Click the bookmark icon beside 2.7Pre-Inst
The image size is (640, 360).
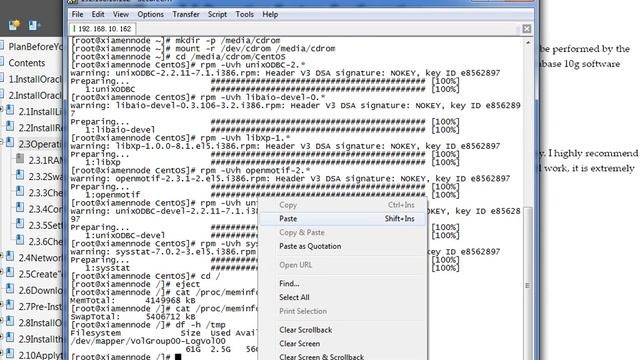(10, 305)
